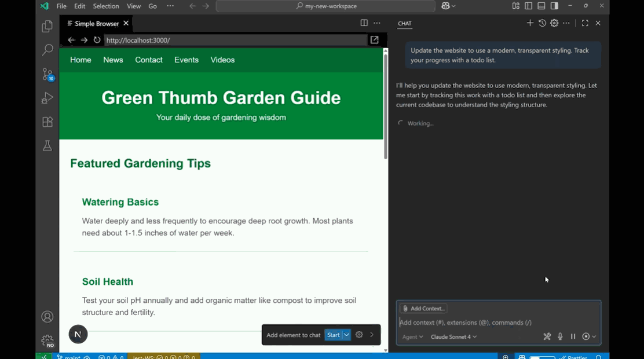Open the Explorer view in activity bar
The image size is (644, 359).
click(x=47, y=26)
